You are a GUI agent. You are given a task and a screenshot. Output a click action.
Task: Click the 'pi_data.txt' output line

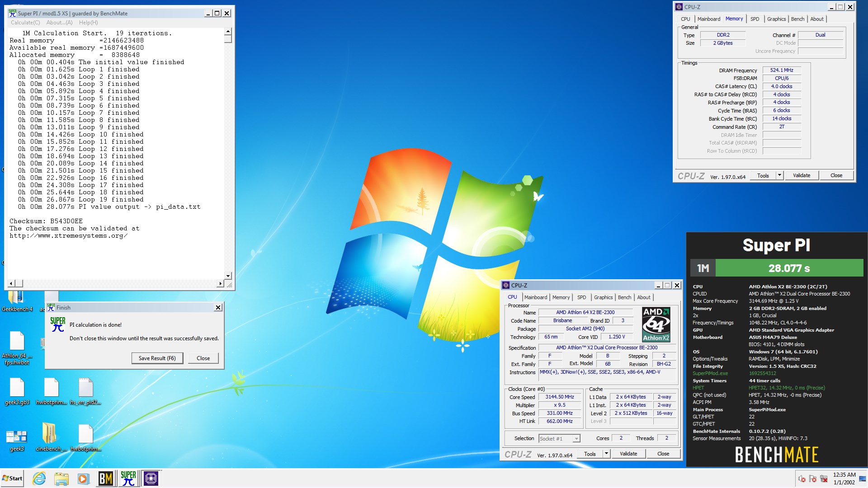109,207
